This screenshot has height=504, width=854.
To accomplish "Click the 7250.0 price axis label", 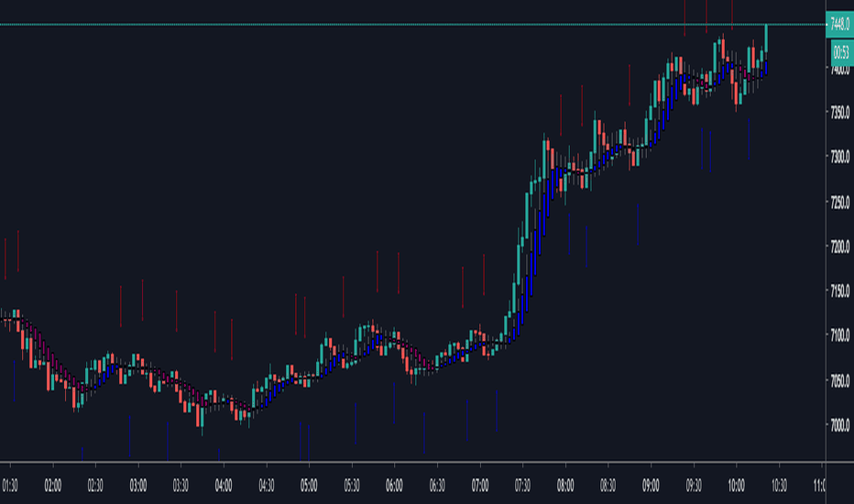I will [840, 202].
